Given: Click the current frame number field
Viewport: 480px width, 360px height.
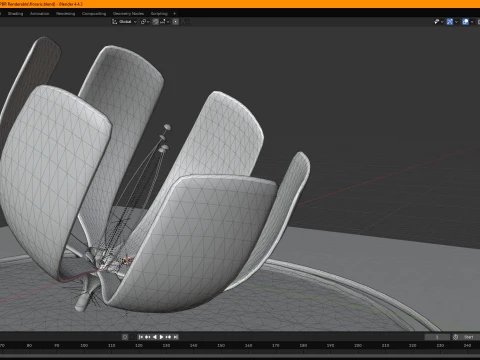Looking at the screenshot, I should click(437, 337).
